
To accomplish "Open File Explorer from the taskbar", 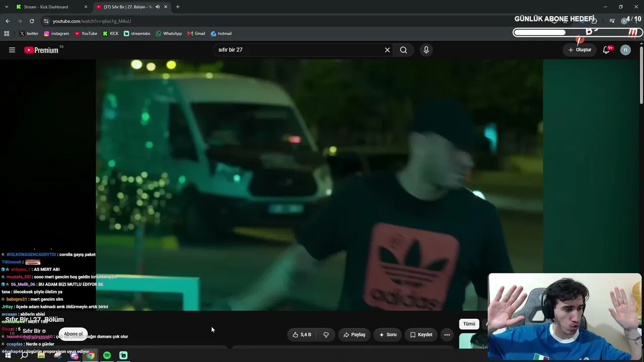I will pyautogui.click(x=41, y=355).
